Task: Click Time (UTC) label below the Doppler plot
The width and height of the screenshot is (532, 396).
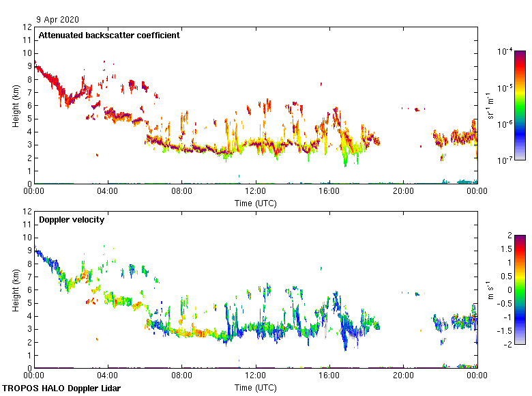Action: (256, 387)
